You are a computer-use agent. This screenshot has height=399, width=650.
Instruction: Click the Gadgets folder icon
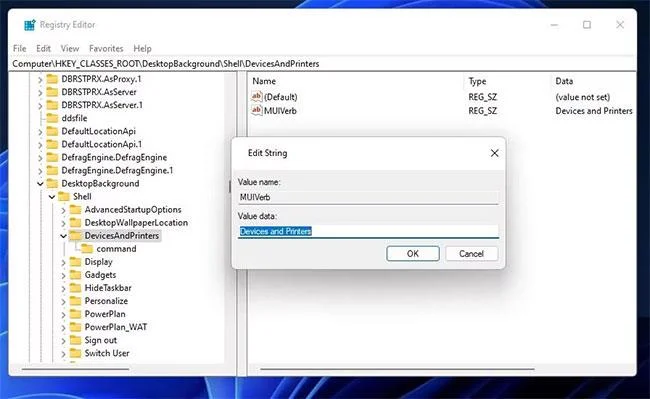click(x=75, y=275)
